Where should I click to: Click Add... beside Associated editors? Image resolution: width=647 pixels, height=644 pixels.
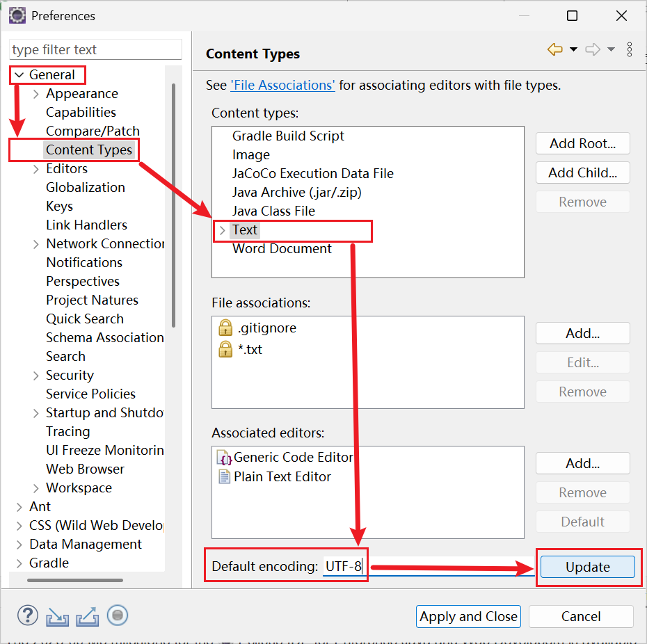(582, 463)
